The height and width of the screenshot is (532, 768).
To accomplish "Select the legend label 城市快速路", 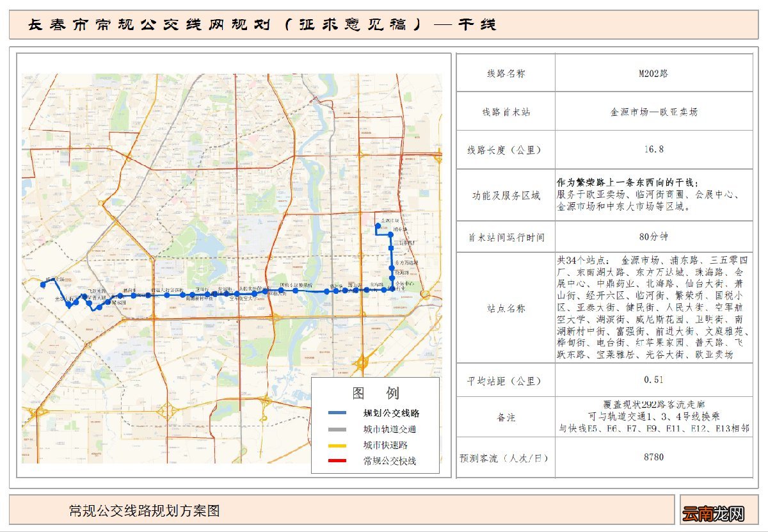I will tap(385, 445).
